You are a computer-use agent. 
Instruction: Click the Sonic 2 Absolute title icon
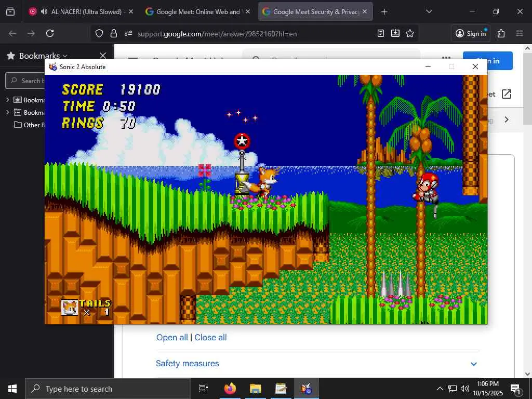point(53,67)
